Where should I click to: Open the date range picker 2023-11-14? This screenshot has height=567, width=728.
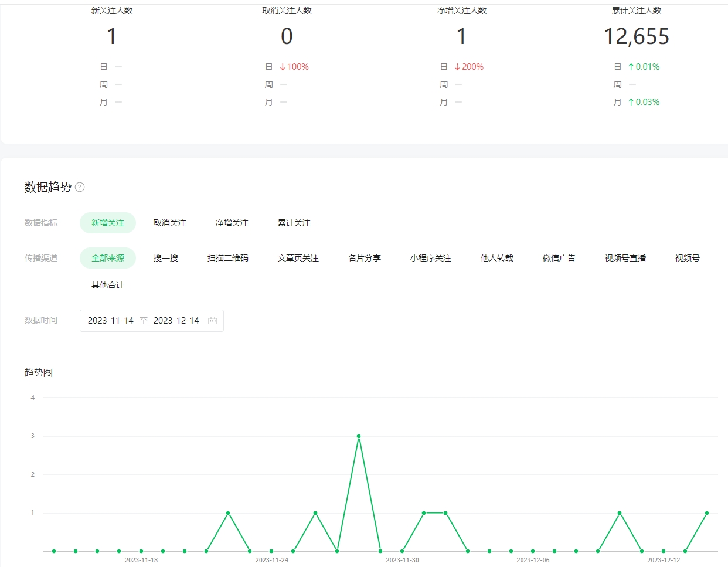(x=111, y=321)
